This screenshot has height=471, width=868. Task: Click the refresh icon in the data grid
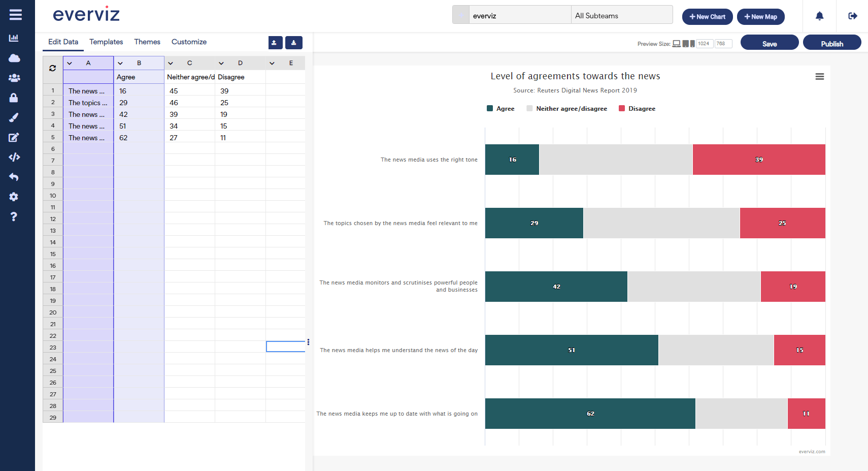52,68
